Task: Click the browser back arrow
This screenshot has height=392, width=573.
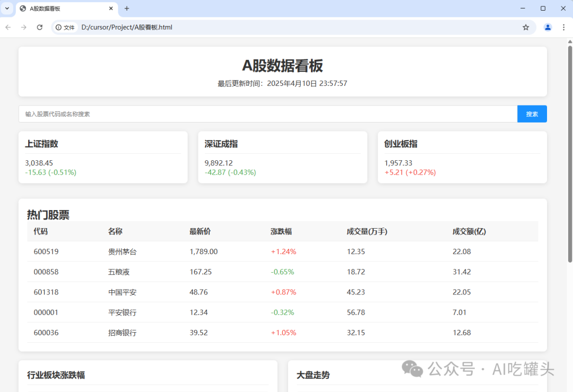Action: click(8, 28)
